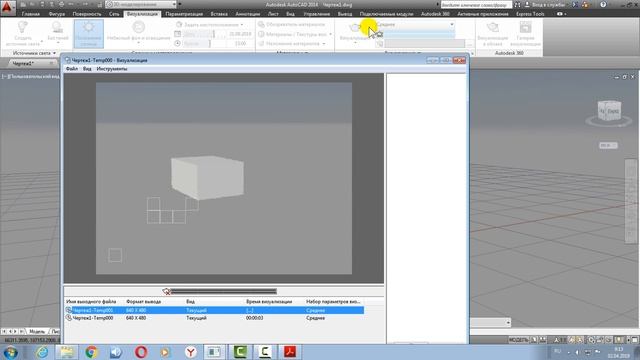Open the Autodesk 360 ribbon tab
The width and height of the screenshot is (640, 360).
pos(435,14)
